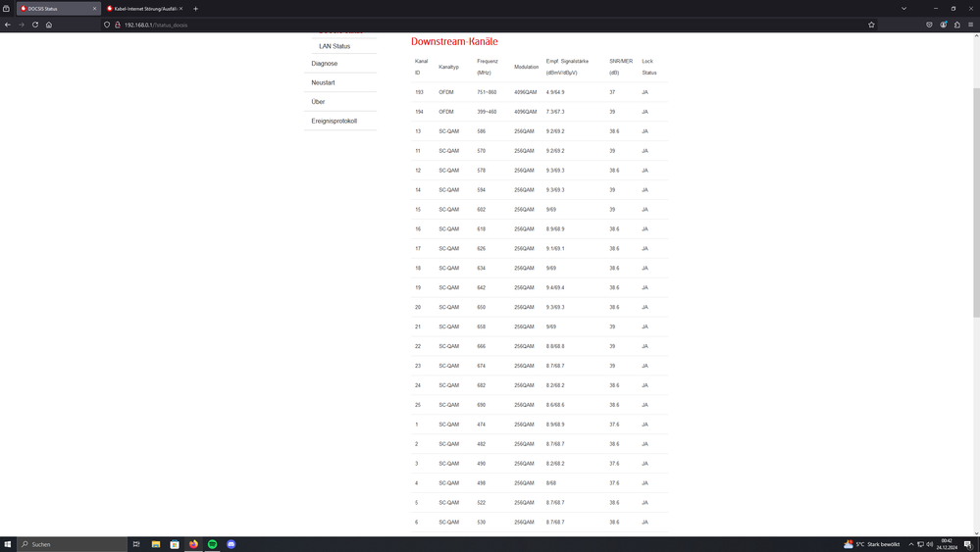Open the Über sidebar entry
980x552 pixels.
coord(318,102)
